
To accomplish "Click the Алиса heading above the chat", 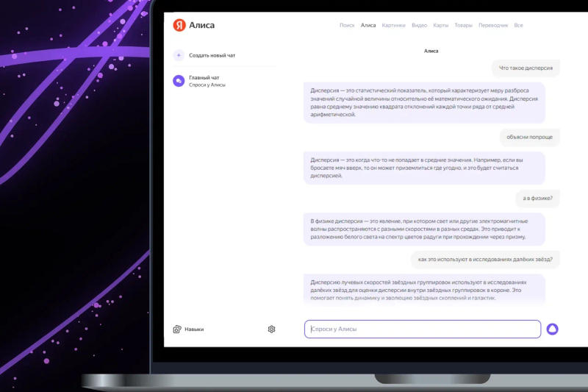I will point(431,51).
